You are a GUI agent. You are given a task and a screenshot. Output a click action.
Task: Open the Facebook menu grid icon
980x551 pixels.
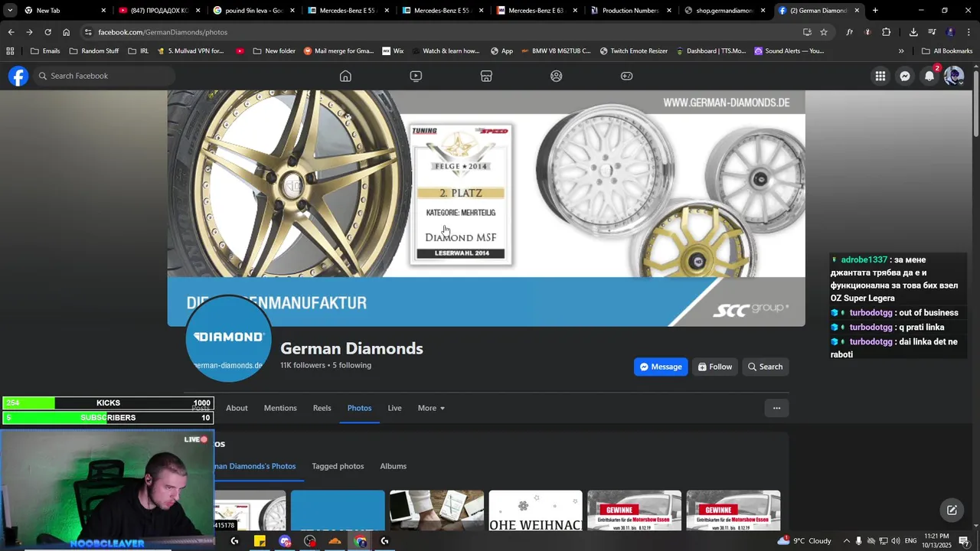(x=880, y=76)
